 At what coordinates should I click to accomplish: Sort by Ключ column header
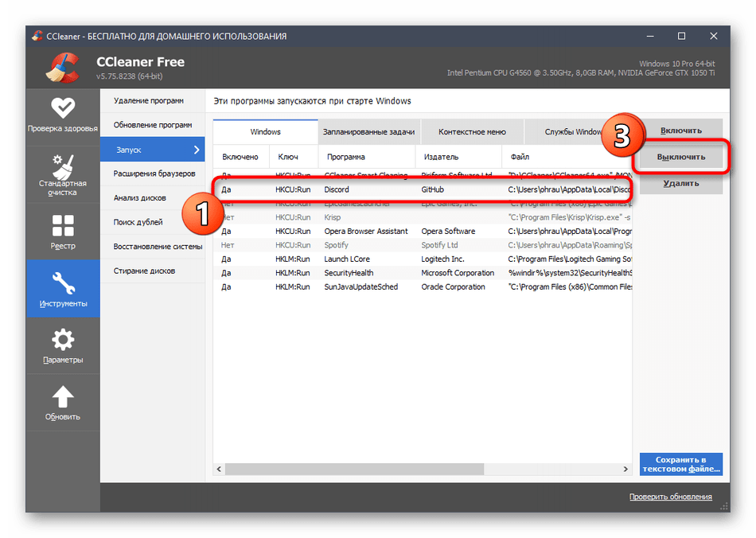pyautogui.click(x=294, y=157)
